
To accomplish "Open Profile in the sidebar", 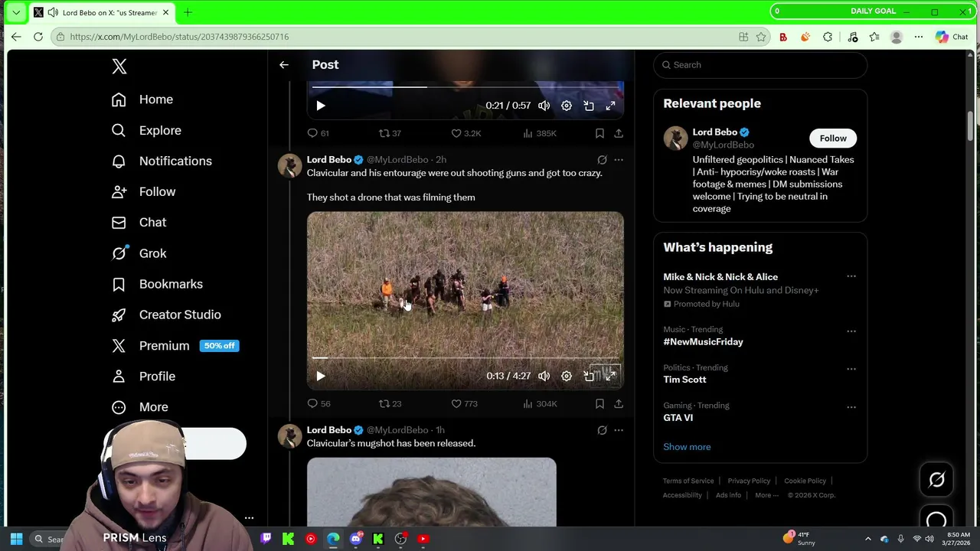I will point(143,377).
